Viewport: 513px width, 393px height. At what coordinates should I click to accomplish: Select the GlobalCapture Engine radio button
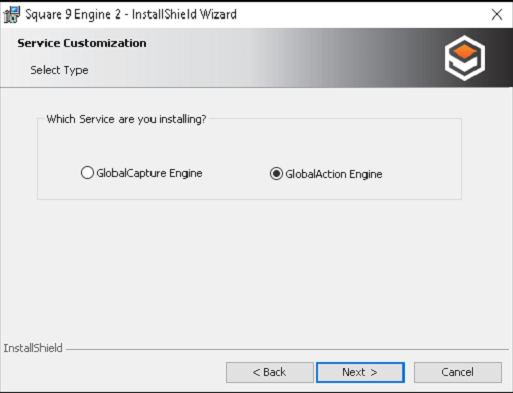coord(87,173)
